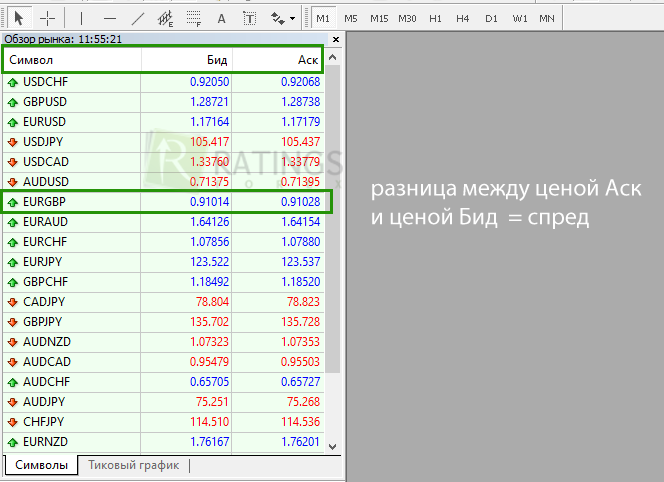Select the EURGBP symbol
The image size is (664, 482).
(44, 202)
